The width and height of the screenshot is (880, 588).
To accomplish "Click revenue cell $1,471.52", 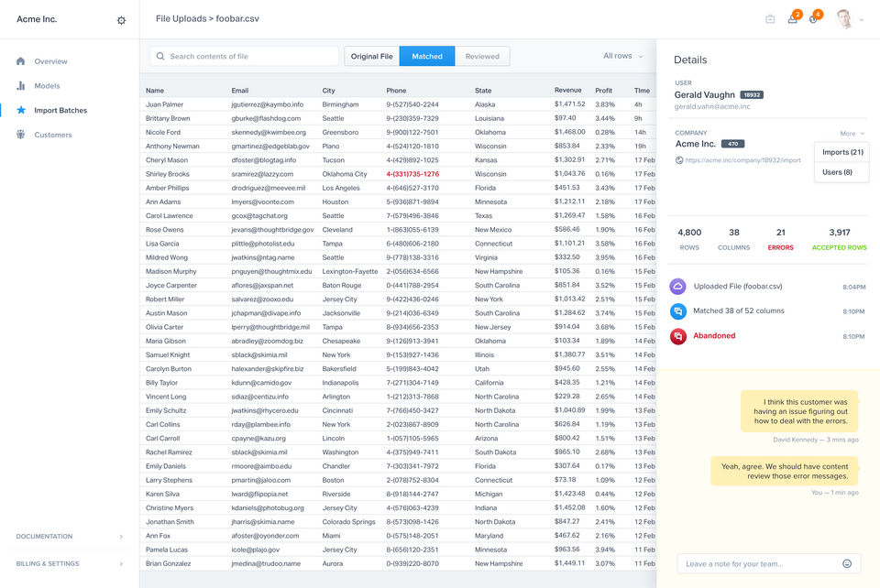I will (569, 104).
